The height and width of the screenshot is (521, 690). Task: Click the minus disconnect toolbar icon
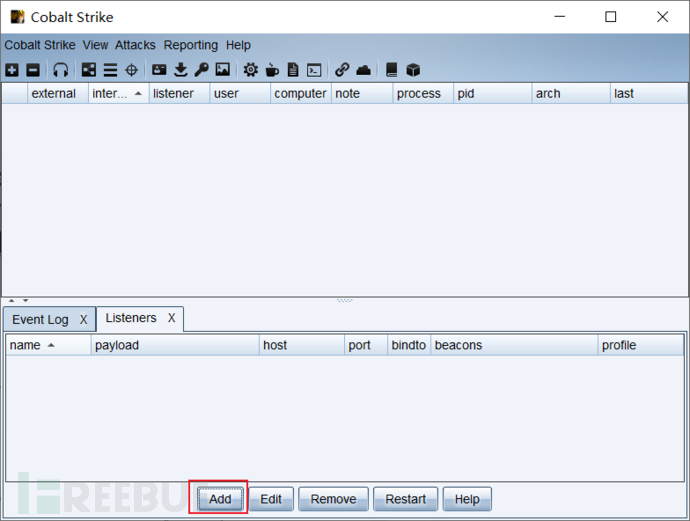(x=32, y=70)
